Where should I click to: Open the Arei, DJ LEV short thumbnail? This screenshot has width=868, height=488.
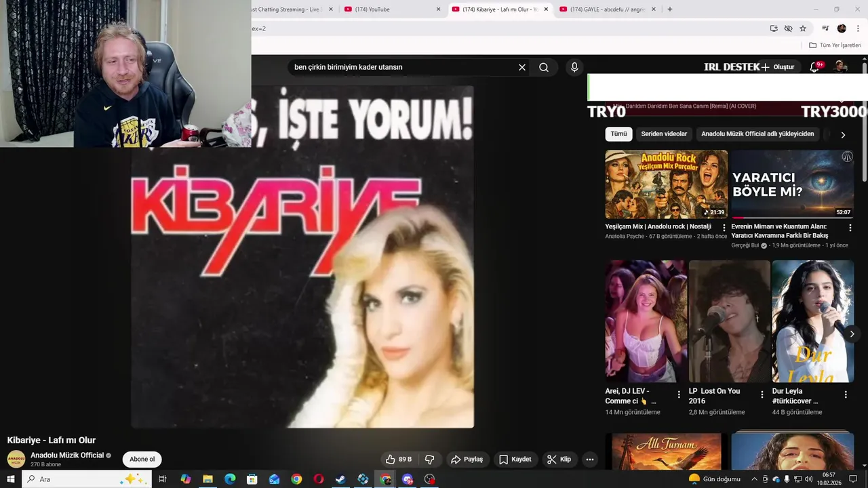(646, 321)
